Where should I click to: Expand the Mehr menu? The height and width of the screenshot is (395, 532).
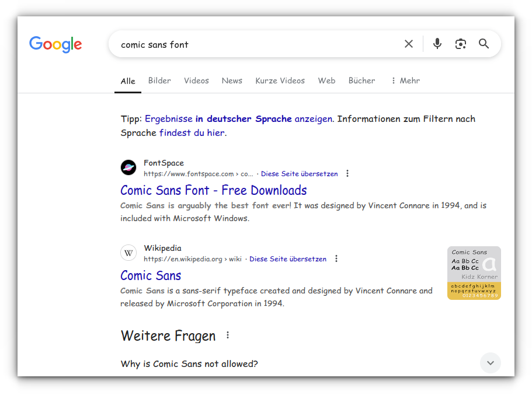click(x=406, y=81)
